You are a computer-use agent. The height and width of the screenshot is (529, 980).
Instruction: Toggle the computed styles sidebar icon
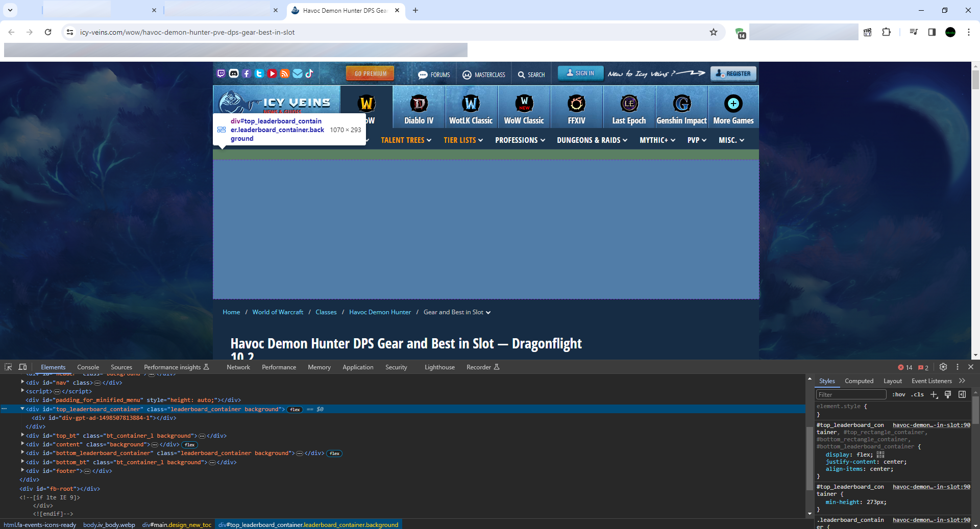point(962,394)
